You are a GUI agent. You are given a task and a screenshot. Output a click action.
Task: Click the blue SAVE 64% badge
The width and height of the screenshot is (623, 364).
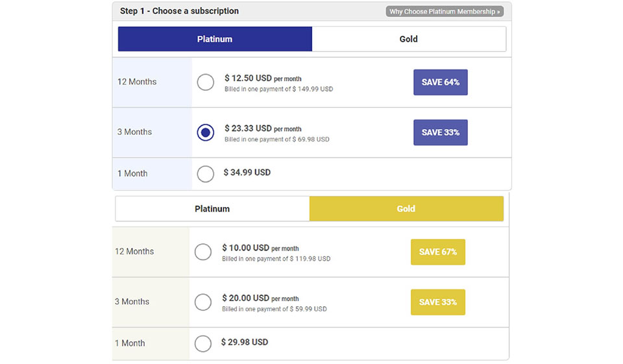(x=441, y=82)
